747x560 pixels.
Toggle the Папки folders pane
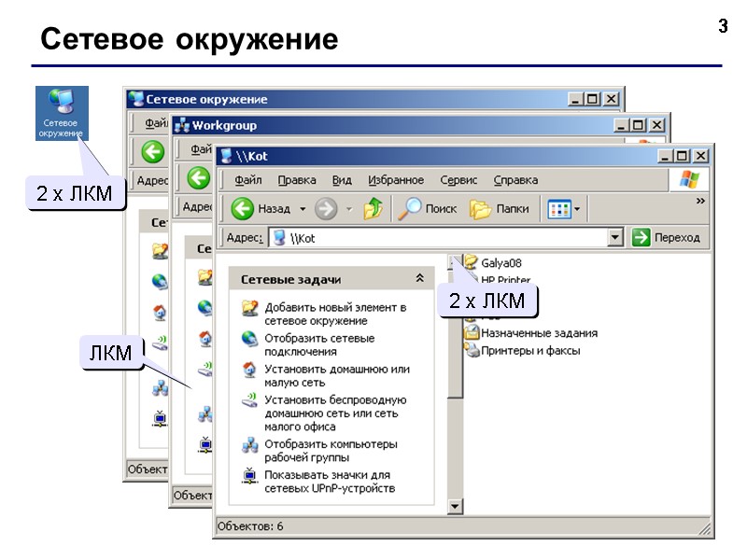(499, 208)
